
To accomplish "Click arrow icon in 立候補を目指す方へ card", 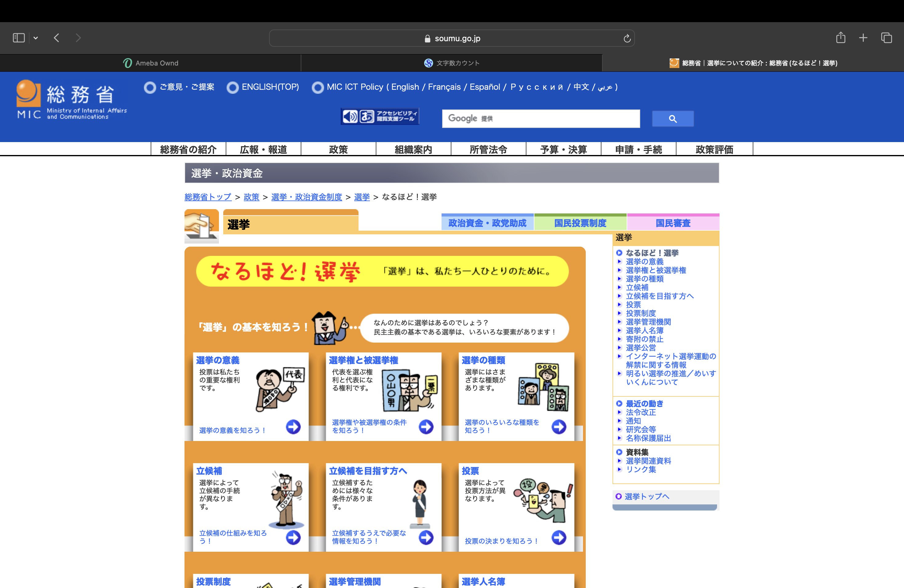I will [x=426, y=538].
